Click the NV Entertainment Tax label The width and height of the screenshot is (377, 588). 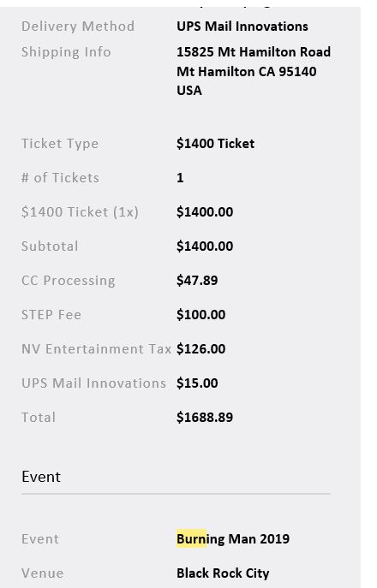(x=97, y=349)
